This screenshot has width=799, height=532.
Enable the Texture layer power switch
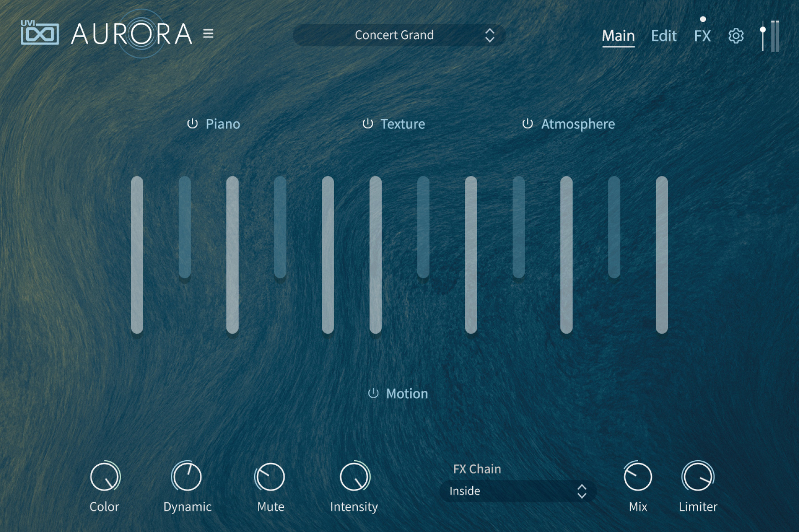click(367, 123)
